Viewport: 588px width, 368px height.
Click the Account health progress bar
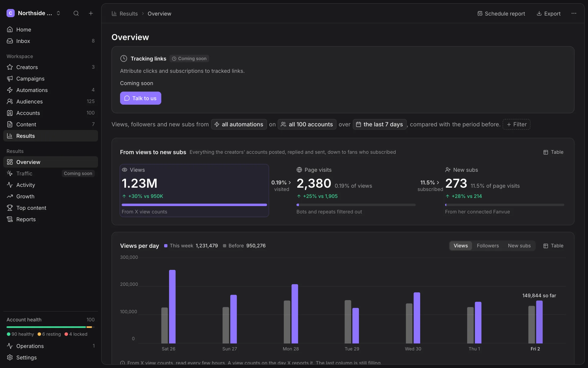50,327
